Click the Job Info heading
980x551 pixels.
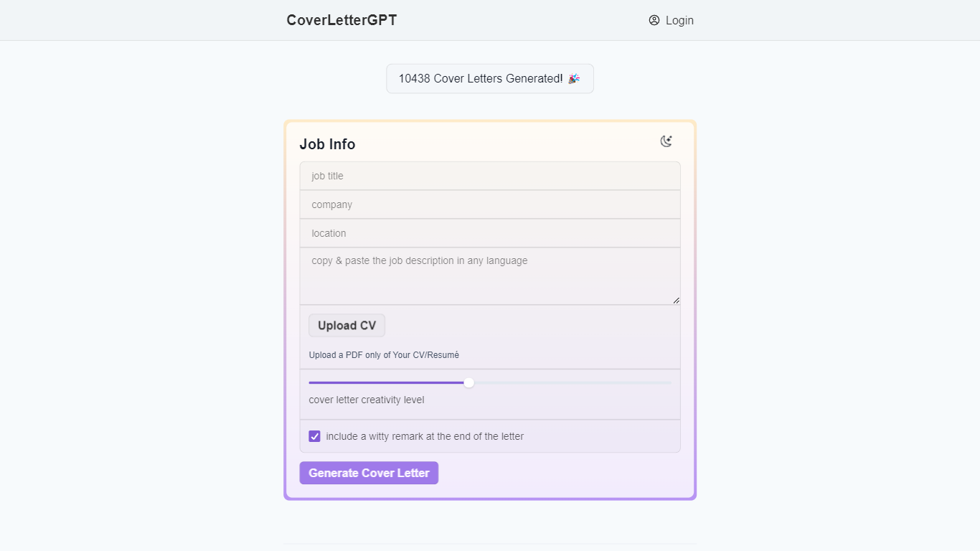pyautogui.click(x=327, y=144)
